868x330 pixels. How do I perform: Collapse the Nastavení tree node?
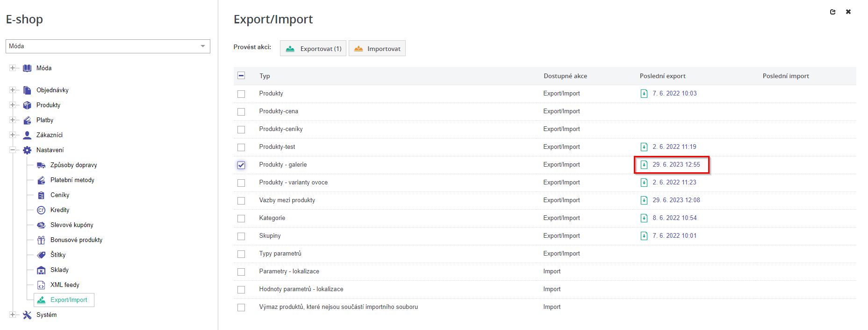[13, 150]
